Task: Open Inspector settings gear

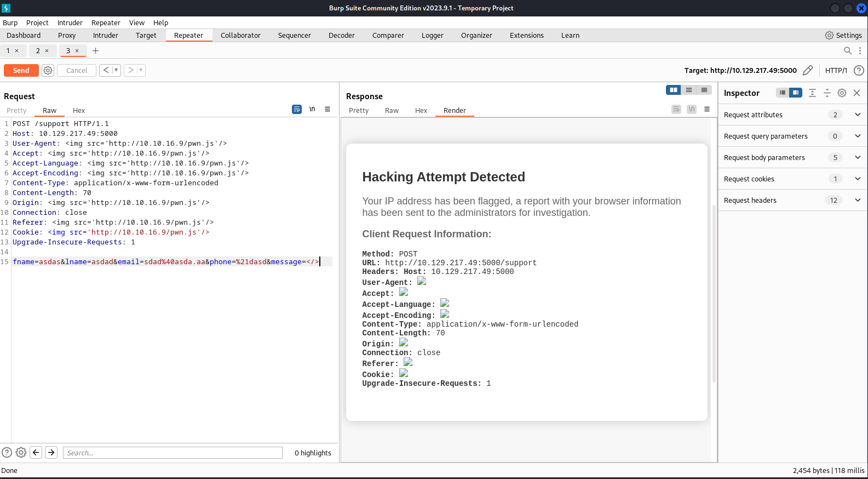Action: pos(842,93)
